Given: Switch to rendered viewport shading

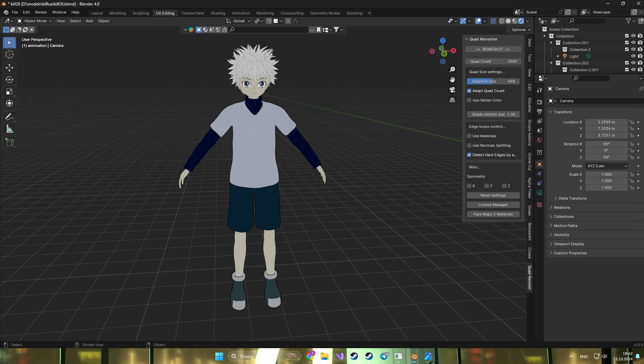Looking at the screenshot, I should tap(521, 21).
